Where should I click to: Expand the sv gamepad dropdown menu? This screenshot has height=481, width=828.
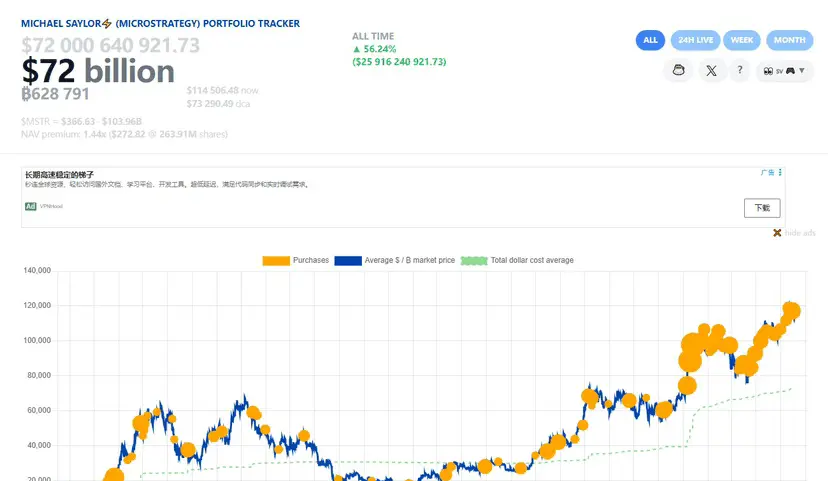784,71
